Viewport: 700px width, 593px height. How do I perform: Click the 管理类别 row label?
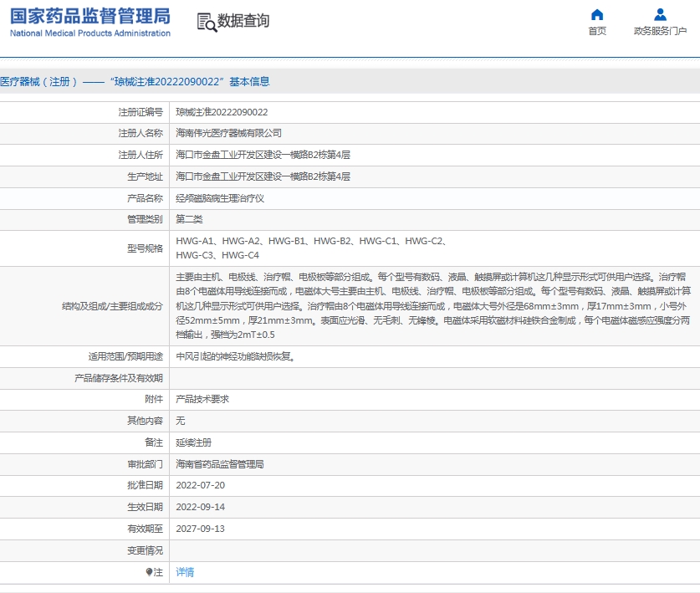pyautogui.click(x=145, y=219)
